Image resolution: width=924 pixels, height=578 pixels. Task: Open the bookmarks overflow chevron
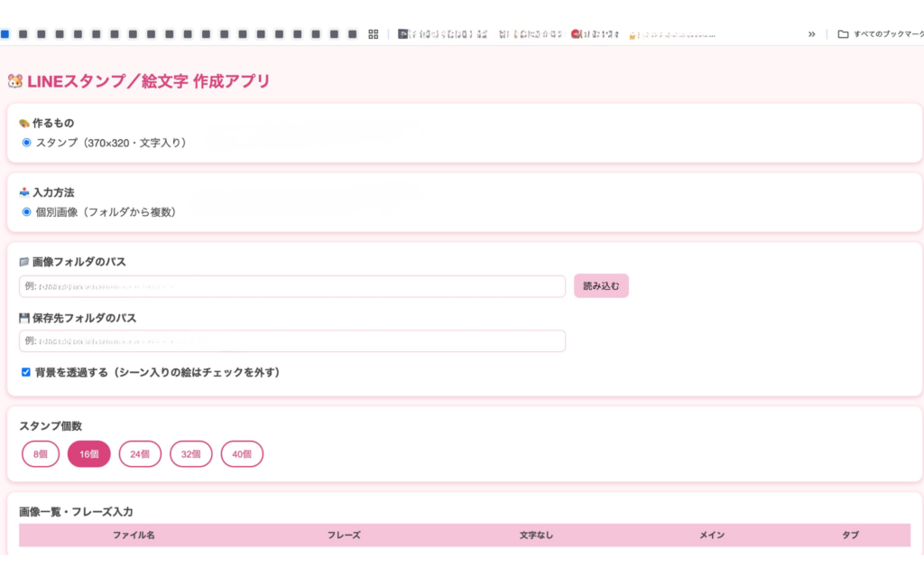(811, 34)
